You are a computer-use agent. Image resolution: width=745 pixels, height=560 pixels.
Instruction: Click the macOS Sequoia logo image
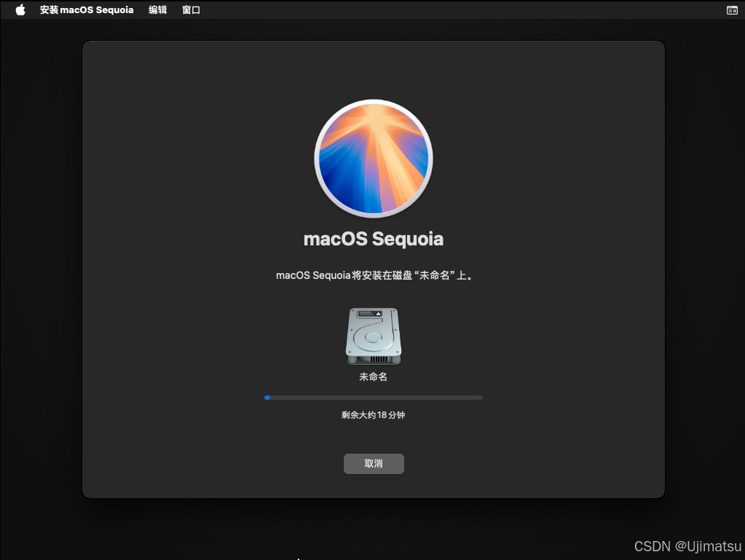click(x=374, y=159)
